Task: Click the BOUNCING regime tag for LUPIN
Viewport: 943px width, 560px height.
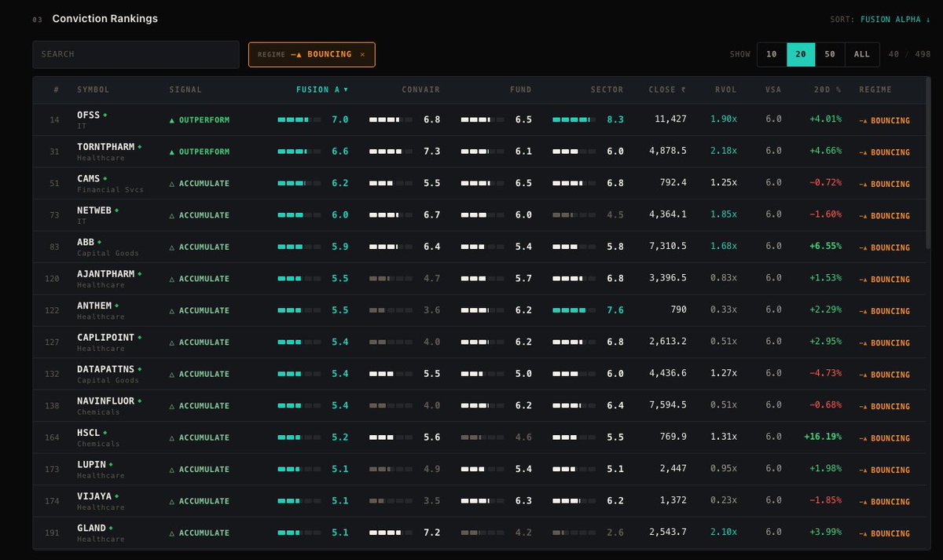Action: [885, 470]
